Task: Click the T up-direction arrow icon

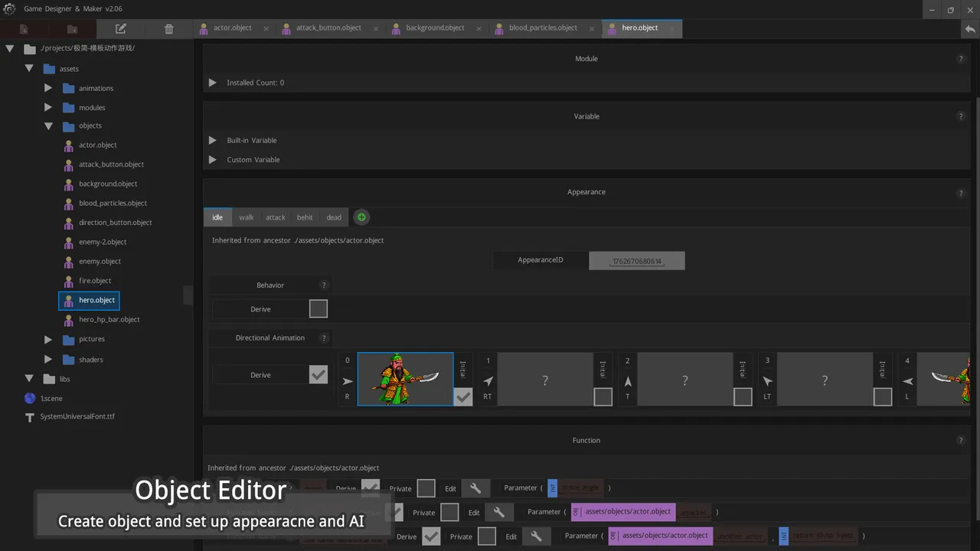Action: coord(628,381)
